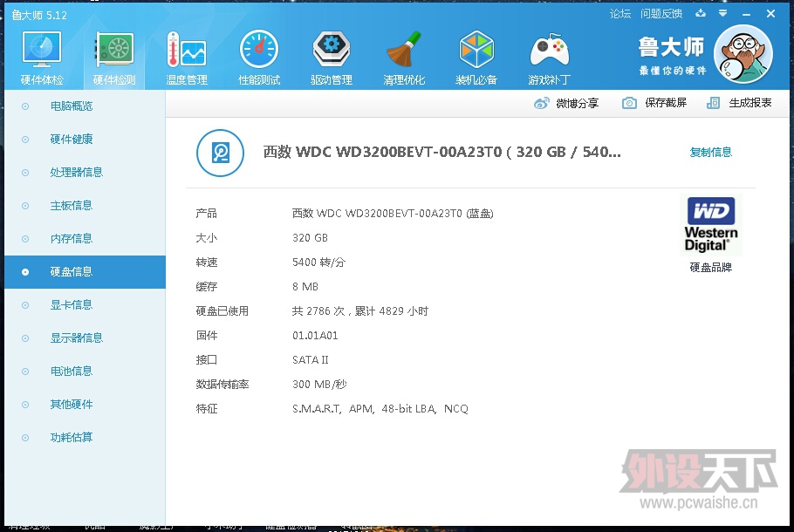
Task: Select 硬盘信息 in sidebar
Action: tap(86, 272)
